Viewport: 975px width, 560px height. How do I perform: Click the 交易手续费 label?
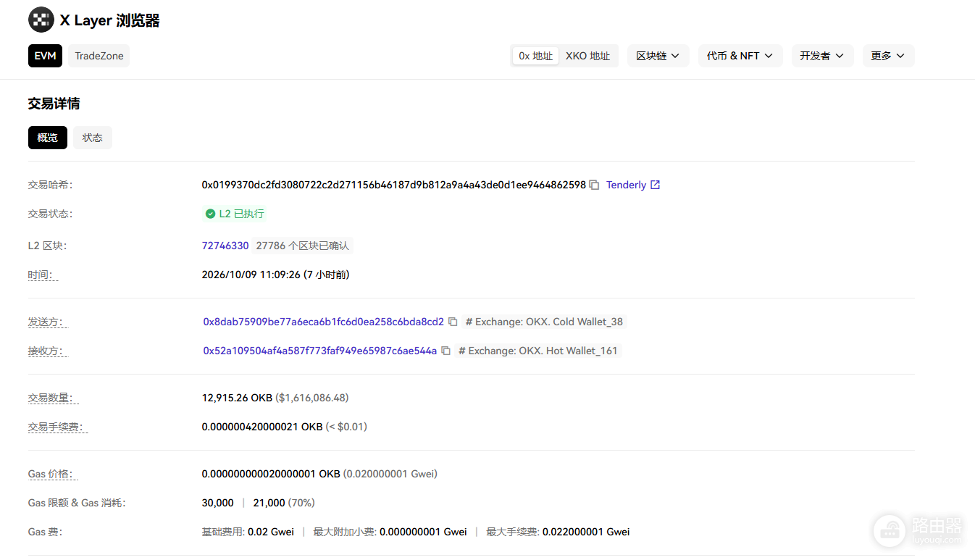click(58, 427)
